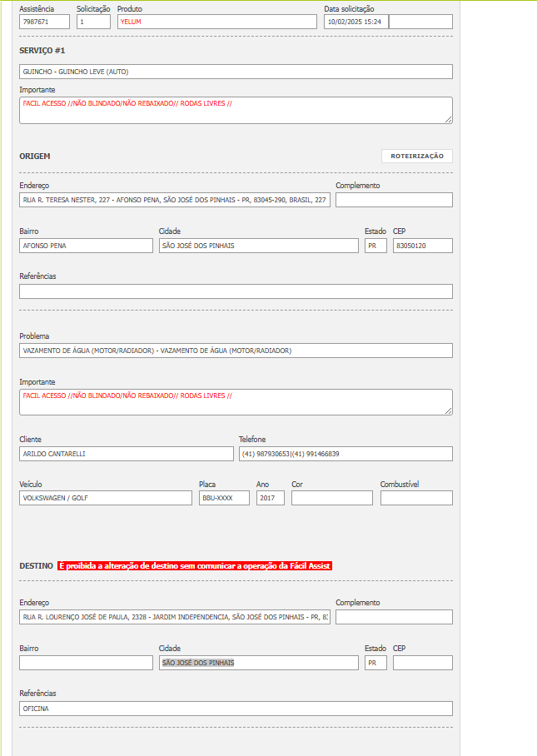Image resolution: width=537 pixels, height=756 pixels.
Task: Click the empty Destino Bairro field
Action: tap(86, 663)
